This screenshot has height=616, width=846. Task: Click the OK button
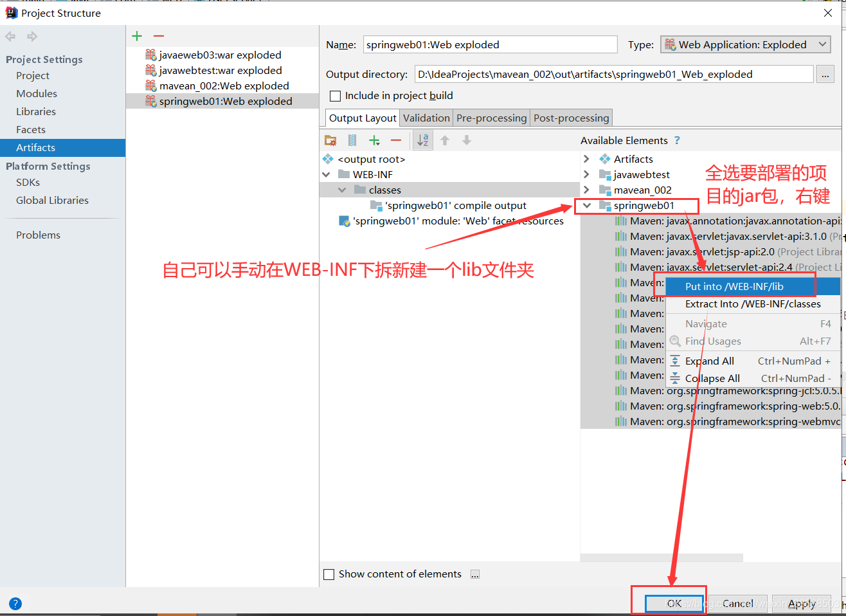673,603
